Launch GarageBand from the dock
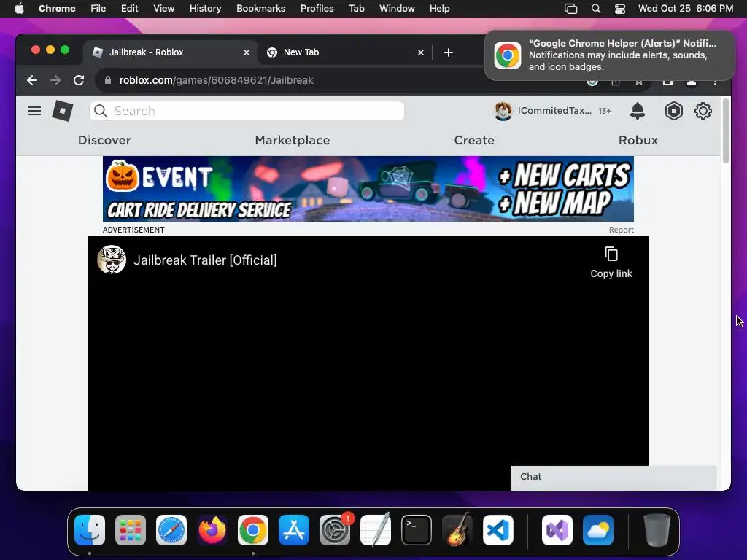This screenshot has width=747, height=560. 457,530
